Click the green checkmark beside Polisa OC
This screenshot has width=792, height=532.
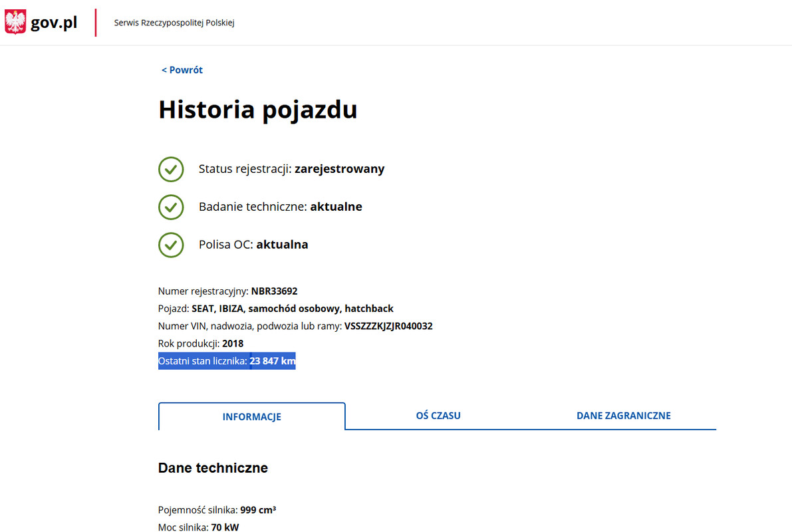click(171, 245)
